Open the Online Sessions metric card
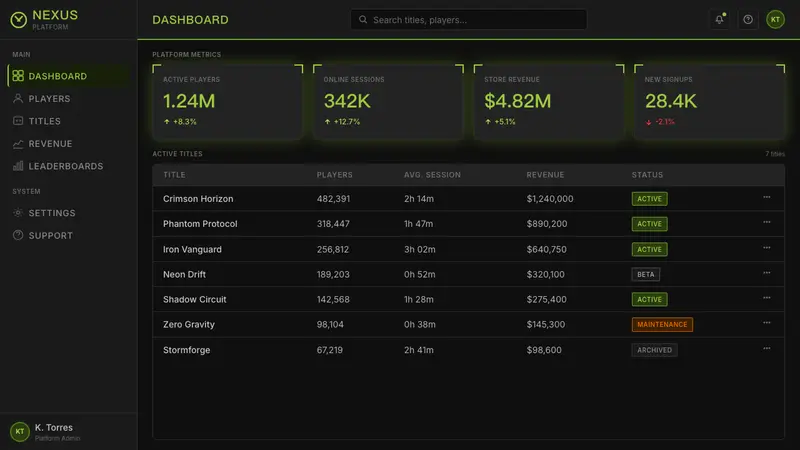 [x=388, y=102]
